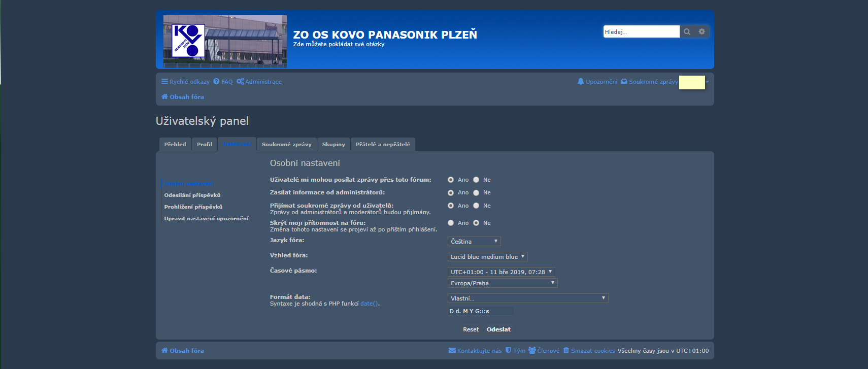The image size is (868, 369).
Task: Click the Rychlé odkazy hamburger icon
Action: [x=164, y=81]
